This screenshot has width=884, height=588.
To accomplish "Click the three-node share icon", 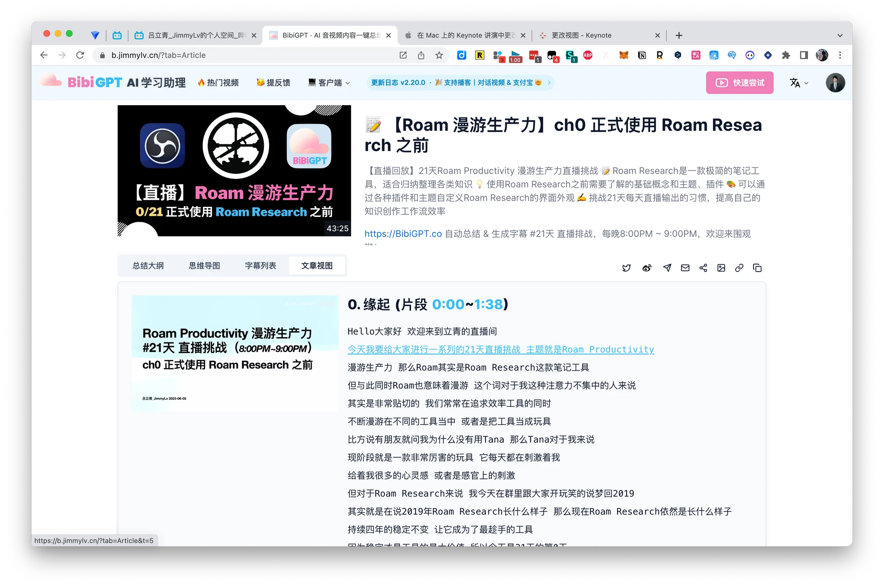I will tap(703, 268).
